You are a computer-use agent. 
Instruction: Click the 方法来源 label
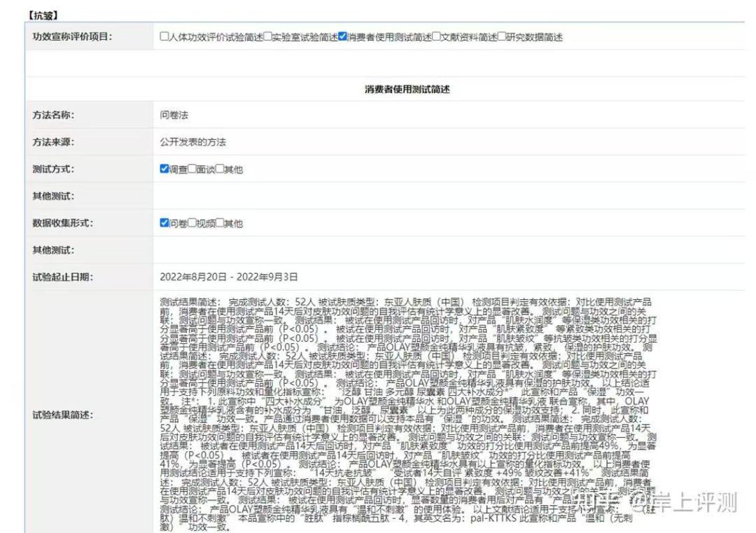pyautogui.click(x=53, y=141)
